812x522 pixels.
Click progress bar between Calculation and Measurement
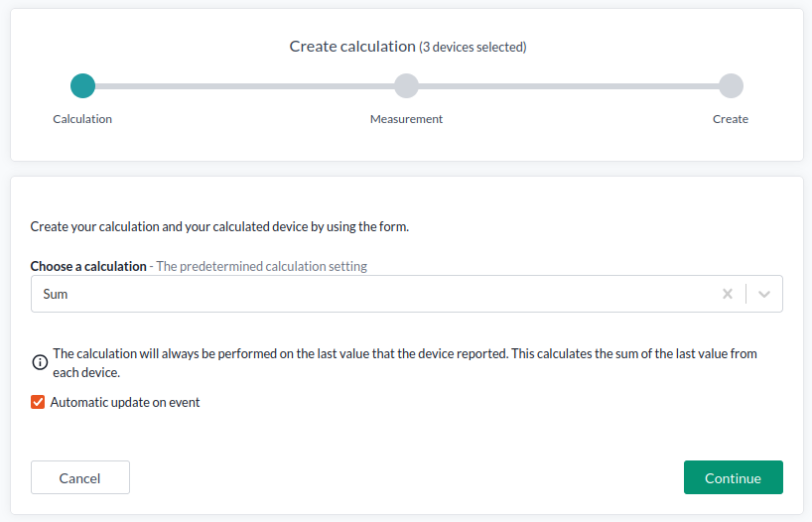pyautogui.click(x=244, y=86)
